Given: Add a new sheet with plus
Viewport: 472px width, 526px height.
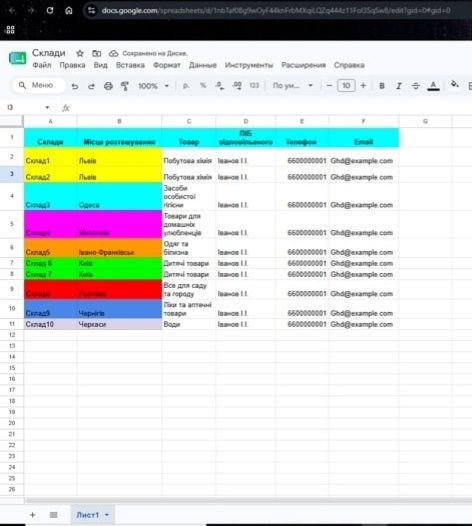Looking at the screenshot, I should point(32,515).
